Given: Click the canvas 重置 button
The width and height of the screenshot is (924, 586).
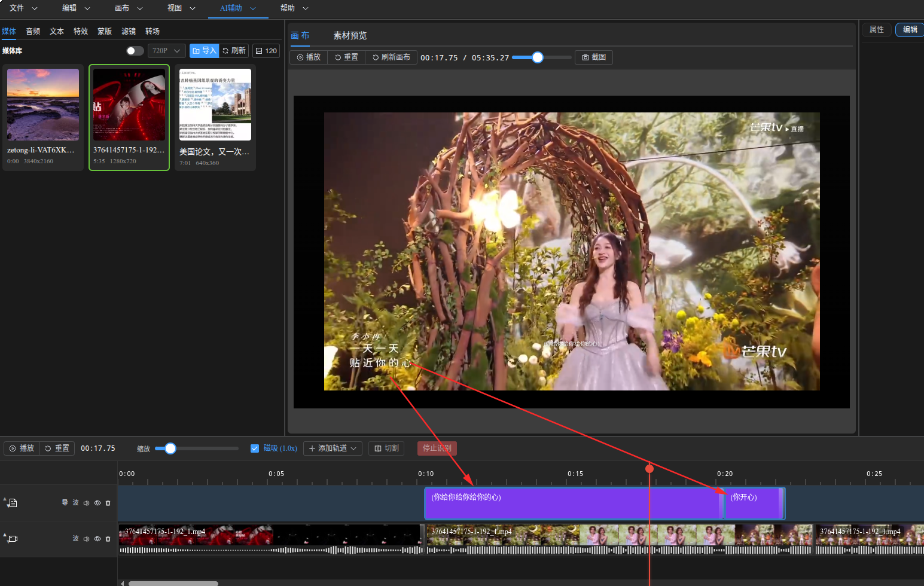Looking at the screenshot, I should point(346,57).
